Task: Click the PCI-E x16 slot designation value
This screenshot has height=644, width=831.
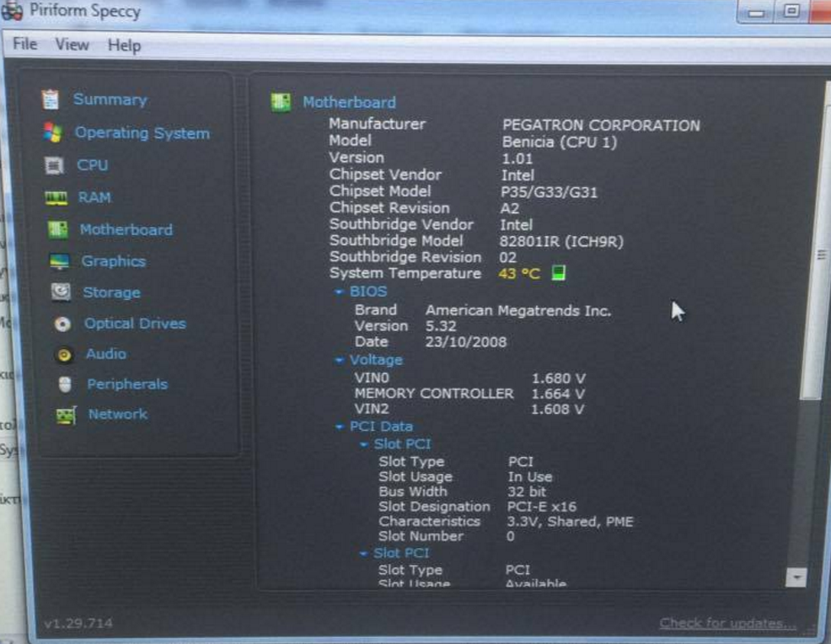Action: point(542,507)
